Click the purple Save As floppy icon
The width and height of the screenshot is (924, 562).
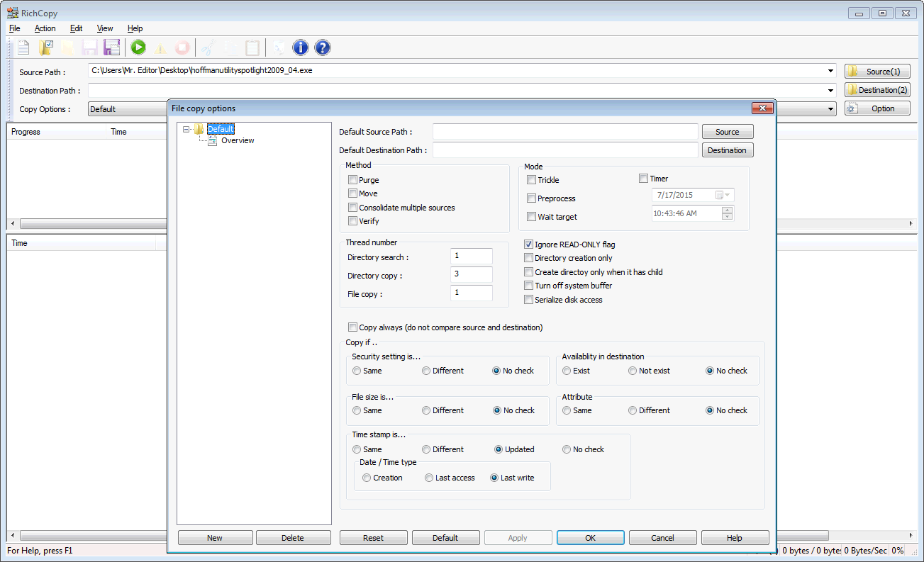coord(111,47)
